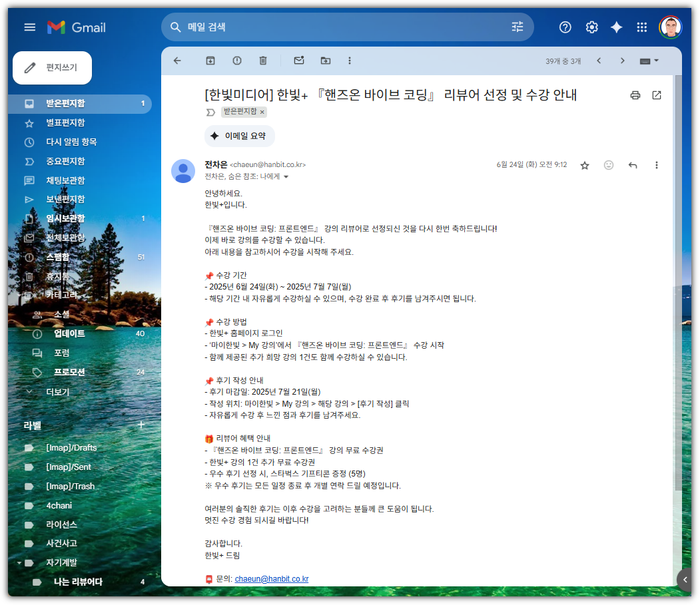This screenshot has width=700, height=605.
Task: Open the account profile avatar
Action: click(670, 27)
